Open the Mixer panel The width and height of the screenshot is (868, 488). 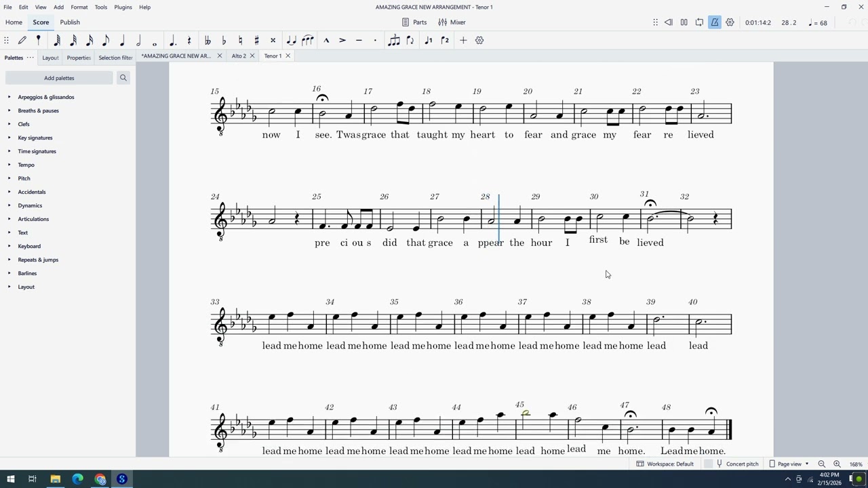tap(452, 22)
